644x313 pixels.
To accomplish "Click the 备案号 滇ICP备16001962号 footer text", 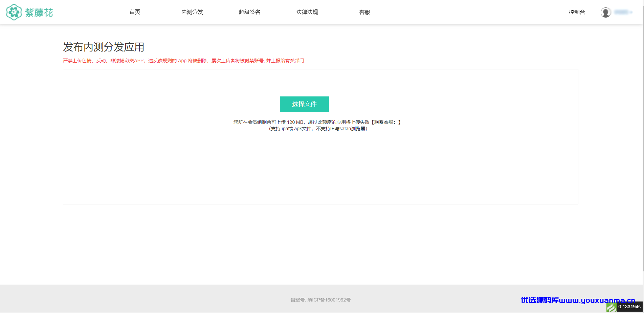I will 320,300.
